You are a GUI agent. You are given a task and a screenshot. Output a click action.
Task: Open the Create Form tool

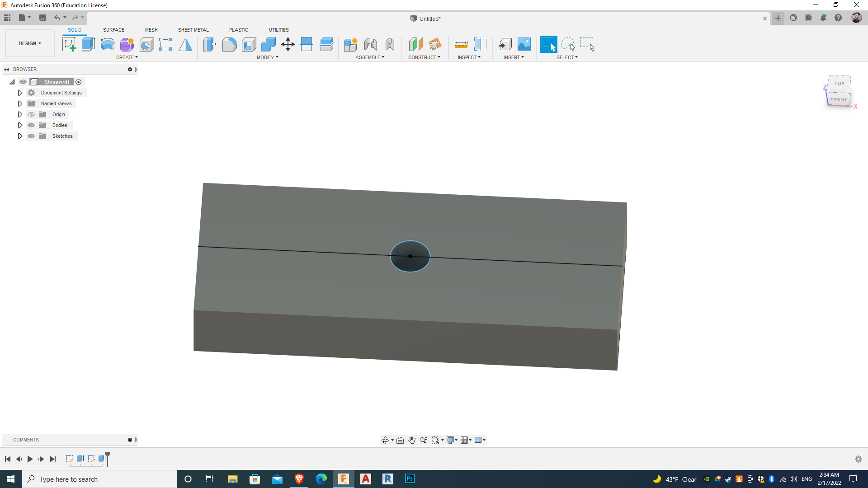127,44
